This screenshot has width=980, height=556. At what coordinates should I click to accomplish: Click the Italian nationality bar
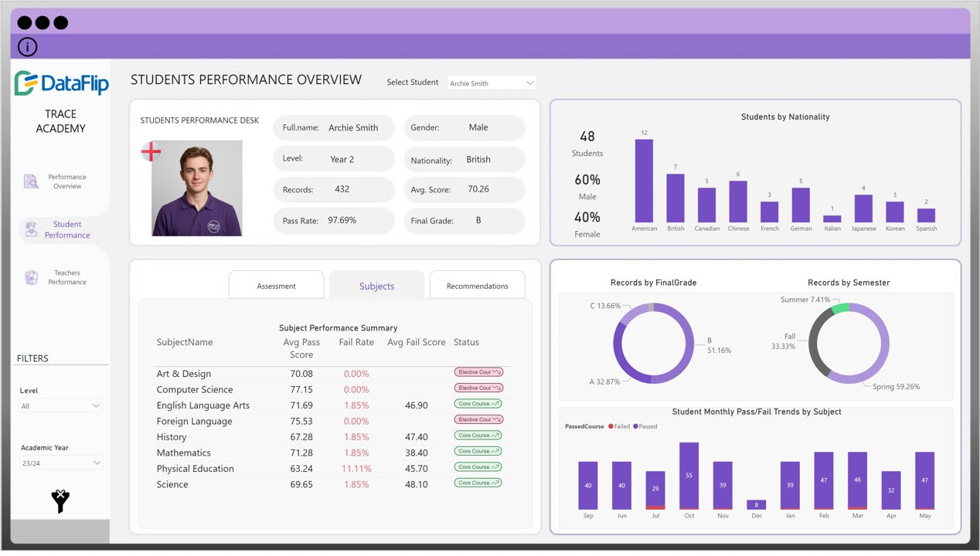[x=832, y=219]
